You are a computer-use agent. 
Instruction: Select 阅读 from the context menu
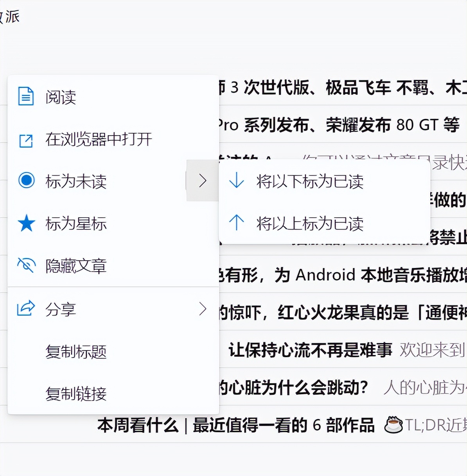pos(61,97)
